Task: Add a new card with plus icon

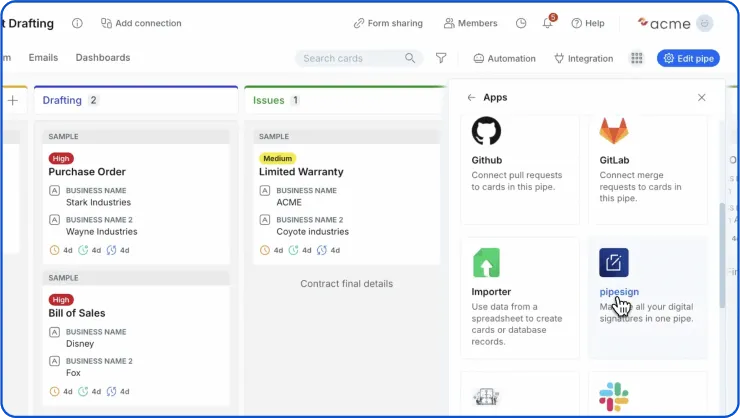Action: click(x=13, y=100)
